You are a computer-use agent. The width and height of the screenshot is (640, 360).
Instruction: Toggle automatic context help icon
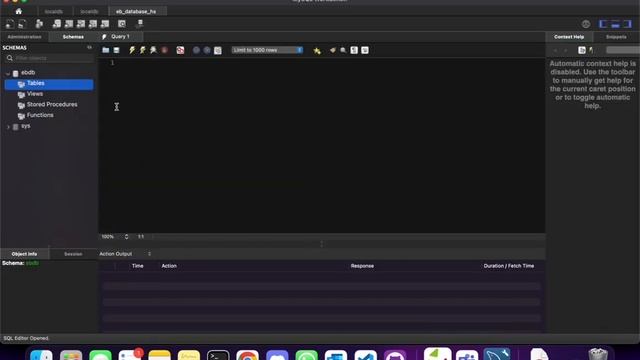point(582,50)
